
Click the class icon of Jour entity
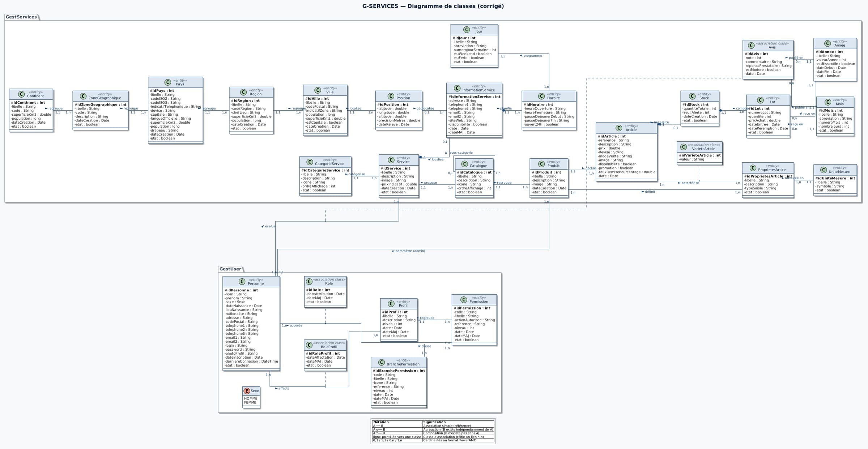(x=467, y=30)
